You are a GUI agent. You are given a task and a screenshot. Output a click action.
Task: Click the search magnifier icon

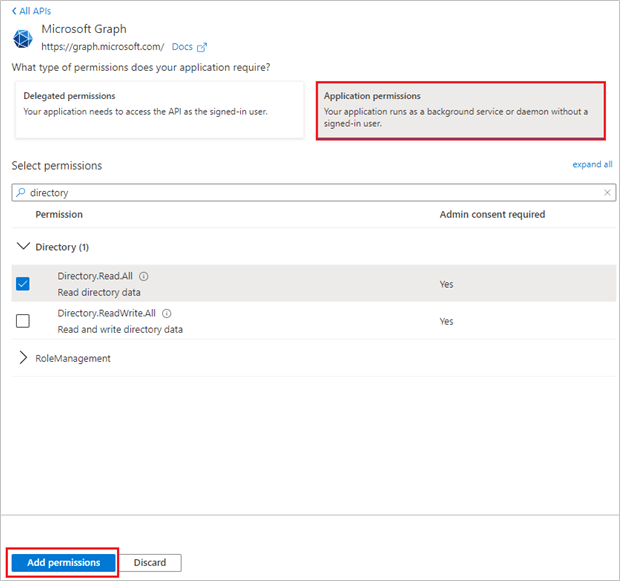(x=21, y=192)
